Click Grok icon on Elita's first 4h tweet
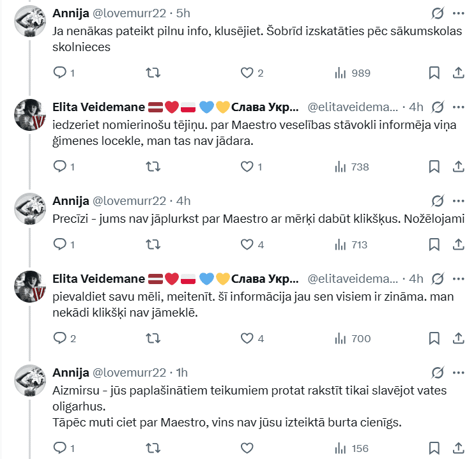Screen dimensions: 476x459 coord(438,106)
